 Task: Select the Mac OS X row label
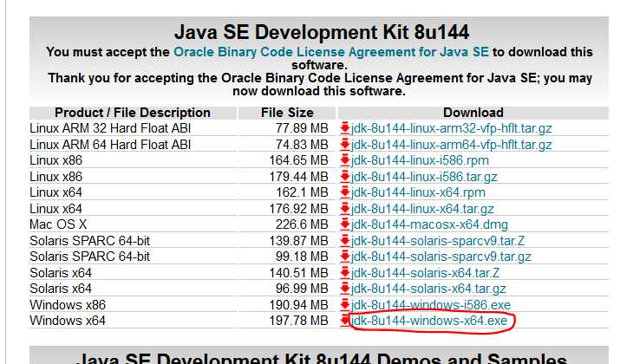tap(58, 224)
